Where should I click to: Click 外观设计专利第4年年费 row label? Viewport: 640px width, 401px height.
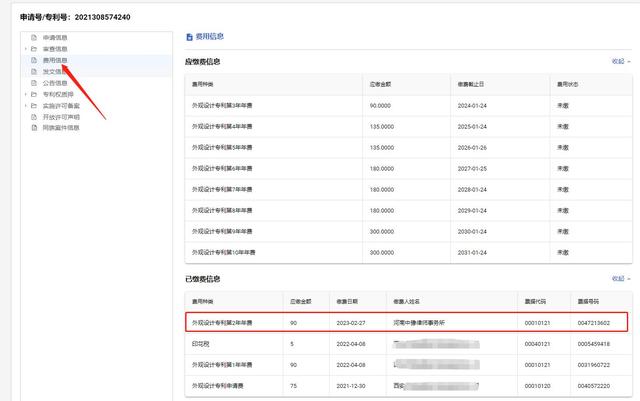click(222, 127)
